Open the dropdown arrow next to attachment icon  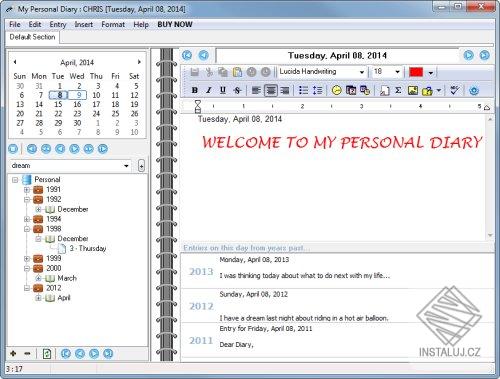point(439,90)
